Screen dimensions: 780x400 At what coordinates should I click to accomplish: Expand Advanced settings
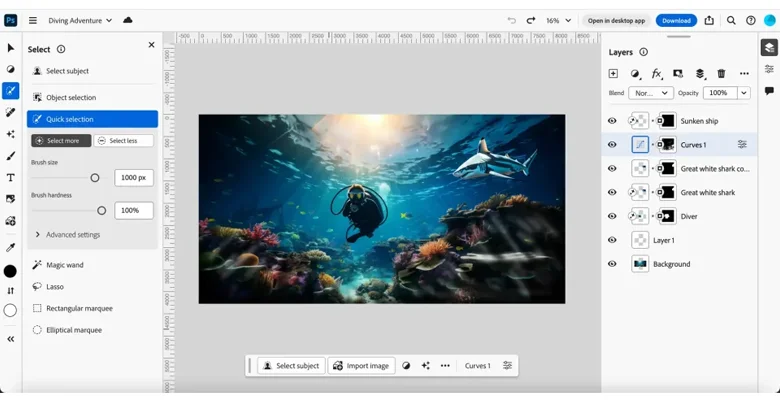68,235
